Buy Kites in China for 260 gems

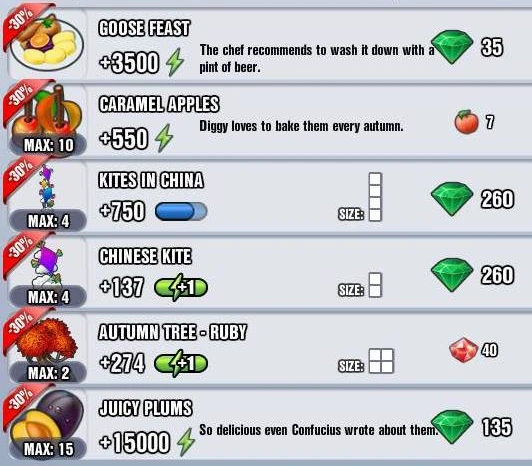click(x=472, y=199)
